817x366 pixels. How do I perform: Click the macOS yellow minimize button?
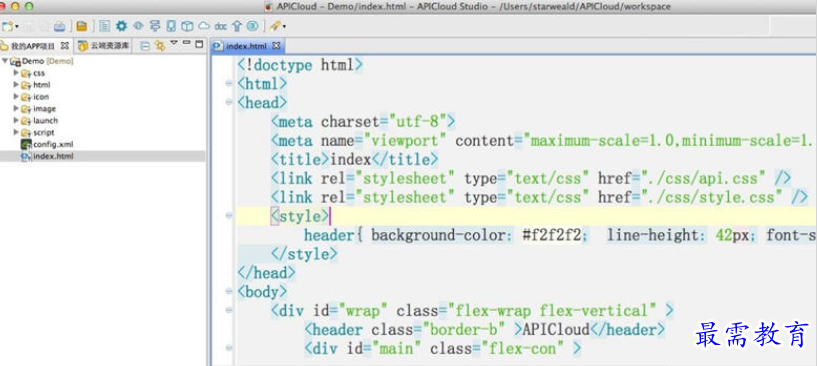[16, 7]
